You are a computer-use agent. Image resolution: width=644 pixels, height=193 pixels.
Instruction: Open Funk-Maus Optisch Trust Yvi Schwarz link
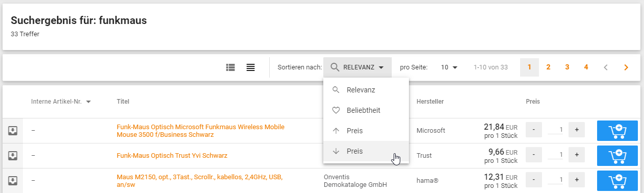click(x=172, y=156)
